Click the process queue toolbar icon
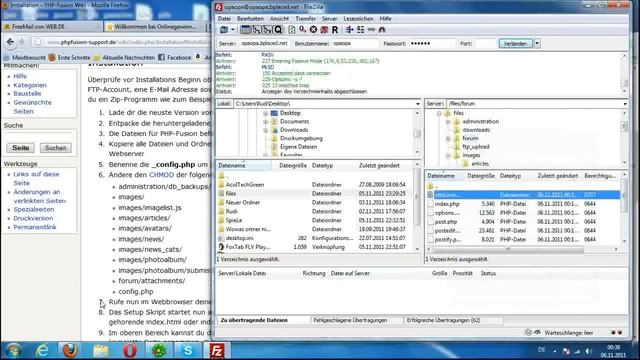The width and height of the screenshot is (640, 360). 302,30
